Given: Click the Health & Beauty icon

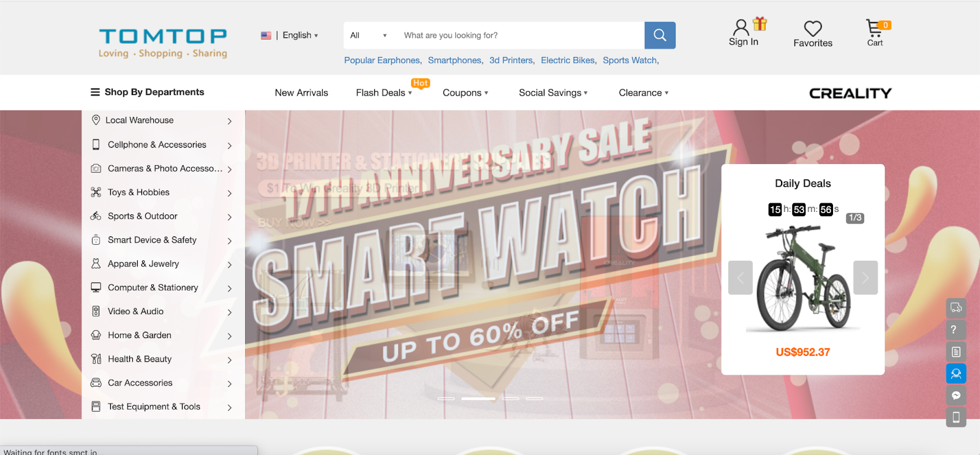Looking at the screenshot, I should [96, 359].
